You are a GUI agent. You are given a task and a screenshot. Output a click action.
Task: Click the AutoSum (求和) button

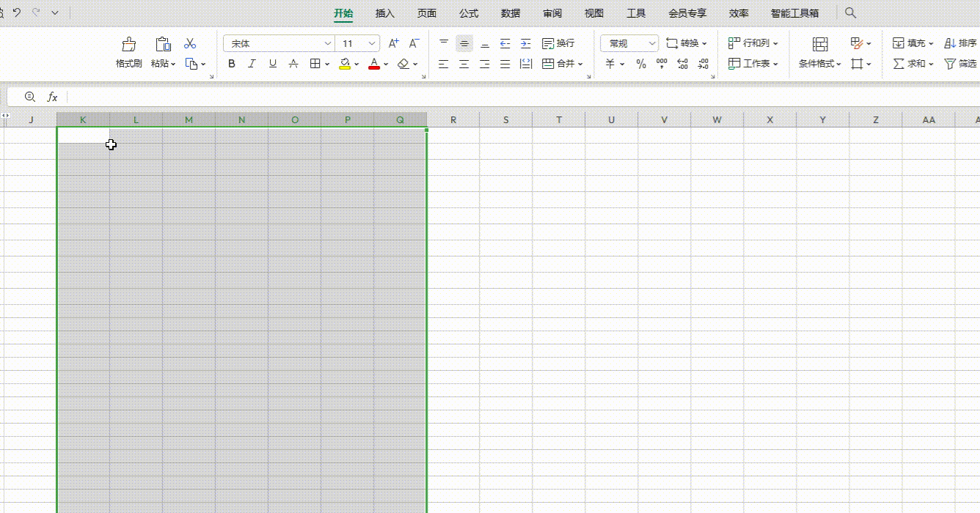pos(913,64)
